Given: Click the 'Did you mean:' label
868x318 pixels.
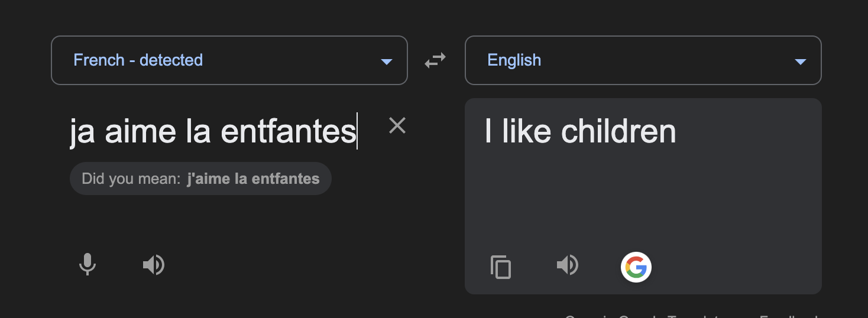Looking at the screenshot, I should pyautogui.click(x=131, y=179).
